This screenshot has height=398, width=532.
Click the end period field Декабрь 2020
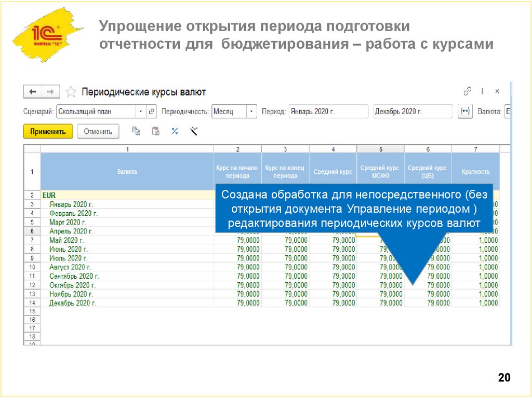click(412, 111)
